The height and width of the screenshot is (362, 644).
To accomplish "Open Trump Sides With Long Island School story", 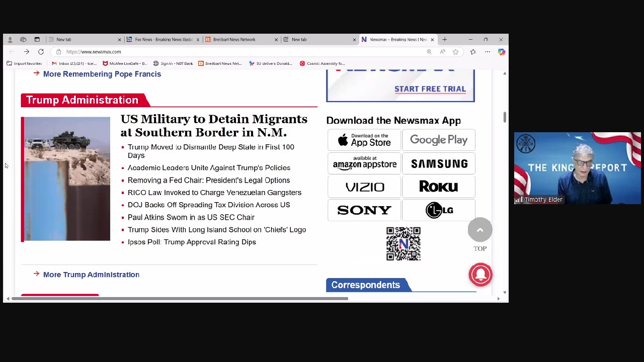I will [217, 229].
